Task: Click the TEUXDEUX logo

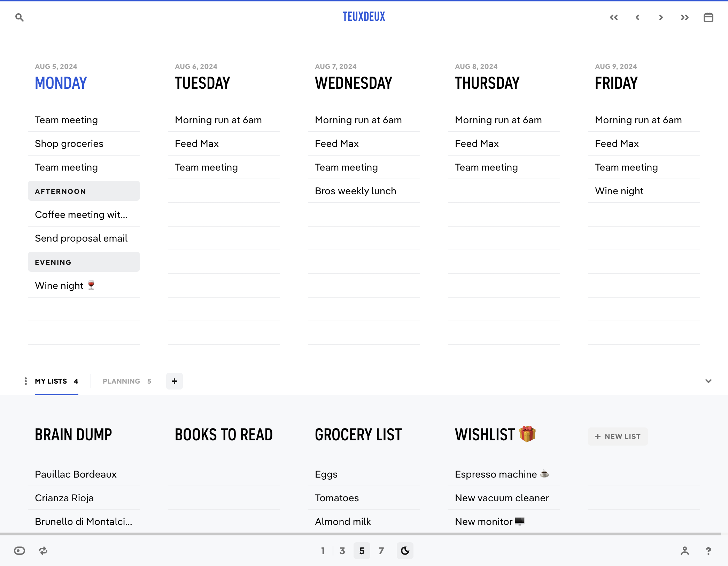Action: [x=364, y=16]
